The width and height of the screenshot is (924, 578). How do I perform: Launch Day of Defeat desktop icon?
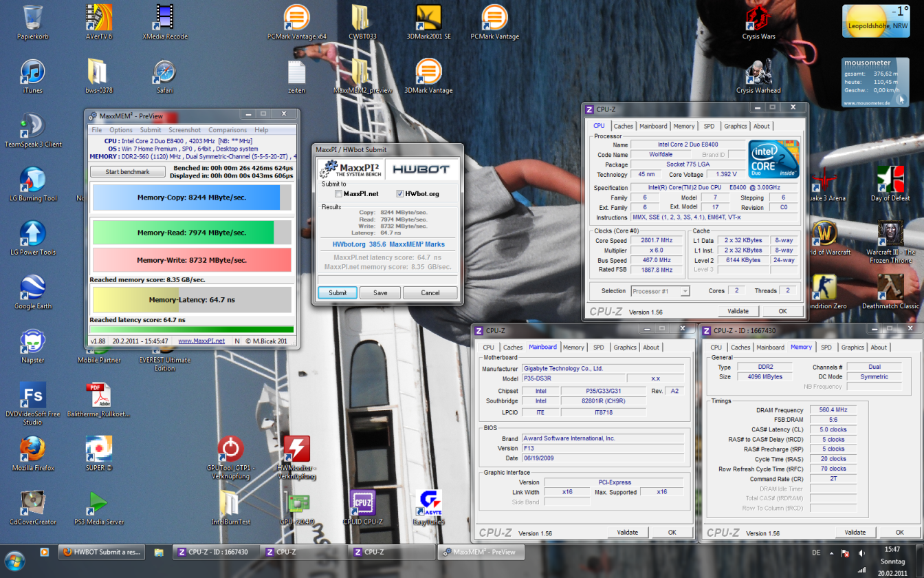pos(890,184)
